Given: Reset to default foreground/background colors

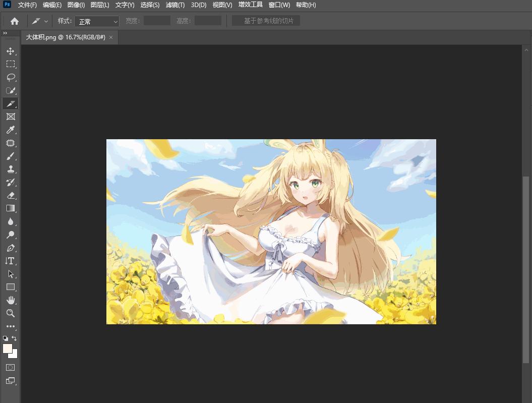Looking at the screenshot, I should click(x=6, y=338).
